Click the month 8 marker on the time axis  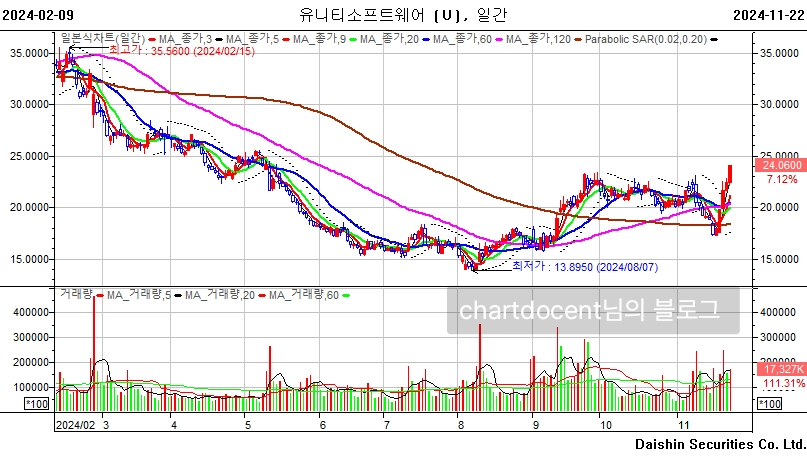461,425
